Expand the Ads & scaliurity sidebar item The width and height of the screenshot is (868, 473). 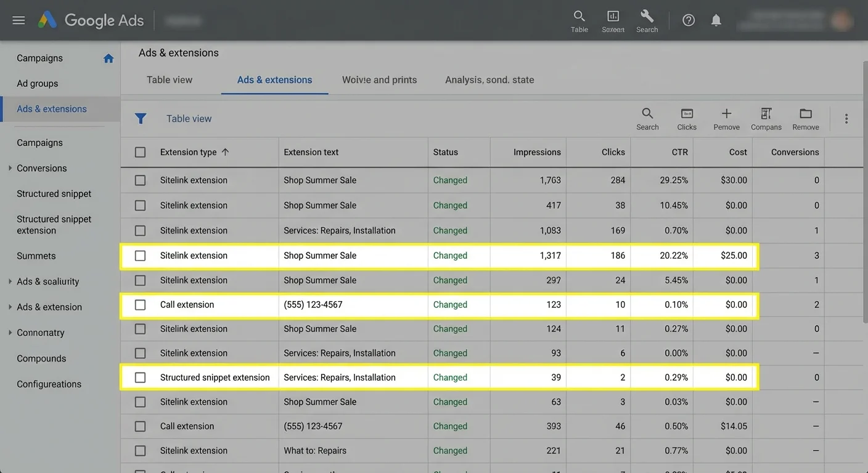10,281
